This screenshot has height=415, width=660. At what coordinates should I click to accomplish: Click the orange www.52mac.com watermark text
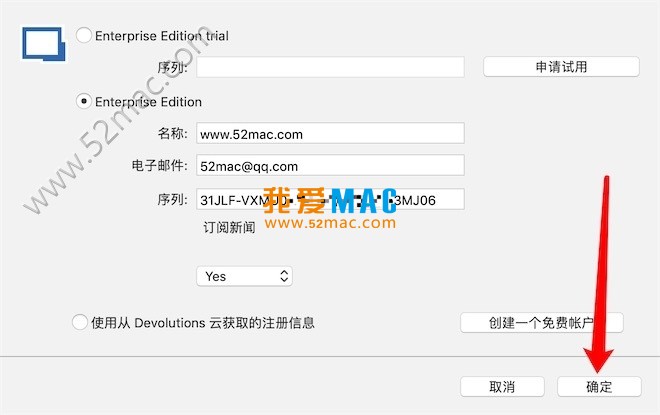pyautogui.click(x=330, y=224)
